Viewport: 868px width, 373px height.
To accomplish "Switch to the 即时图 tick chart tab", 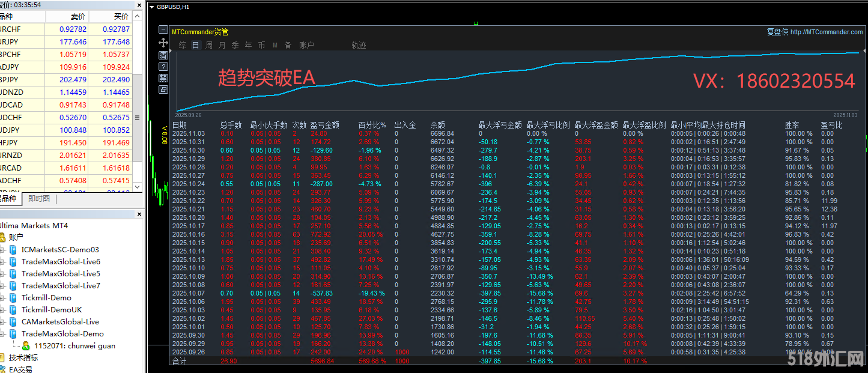I will [x=38, y=199].
